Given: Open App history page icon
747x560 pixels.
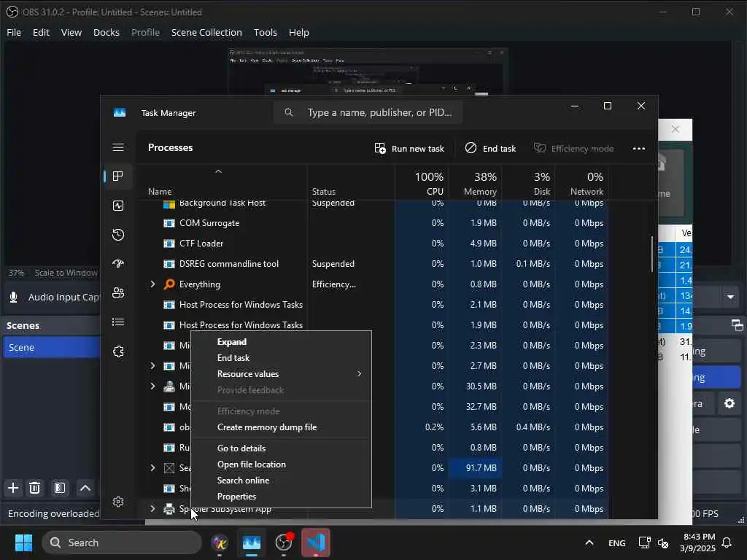Looking at the screenshot, I should click(118, 235).
